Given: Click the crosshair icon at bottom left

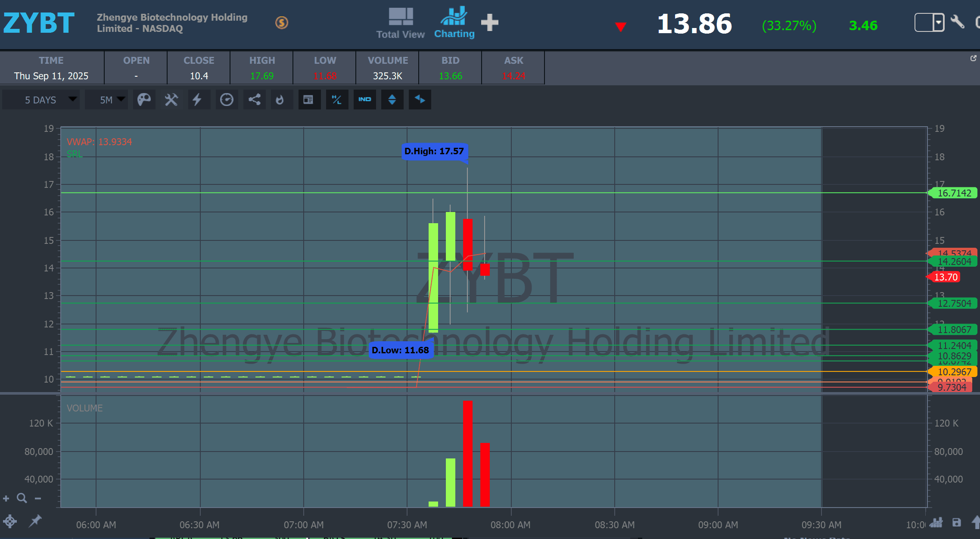Looking at the screenshot, I should point(10,522).
